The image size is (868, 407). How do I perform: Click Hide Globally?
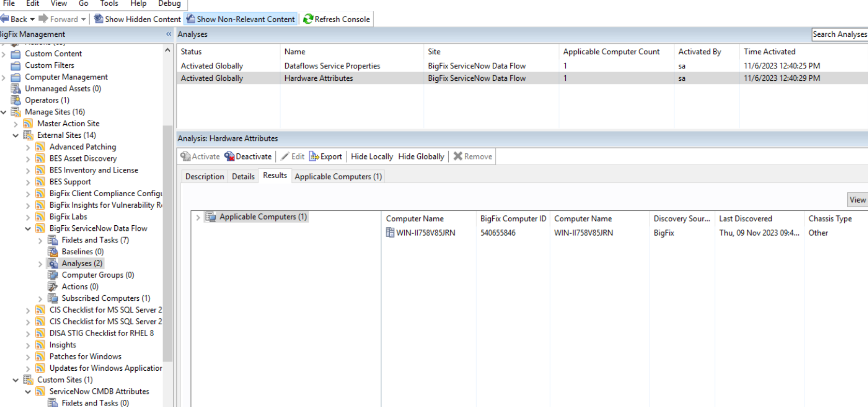421,156
